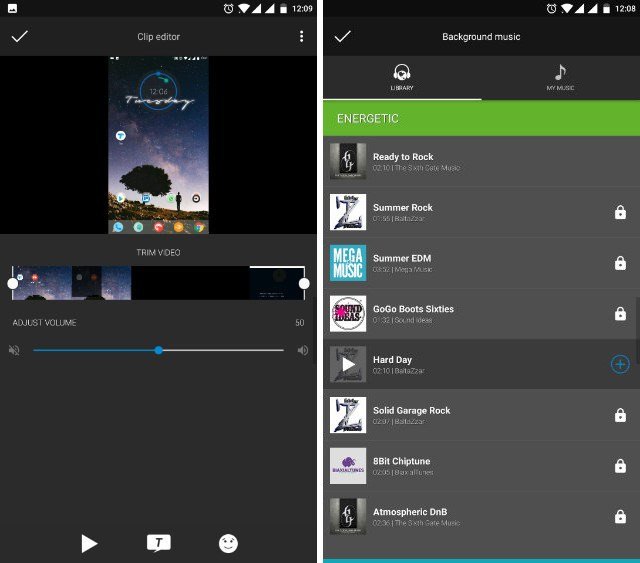Tap the image notification icon in the status bar
The height and width of the screenshot is (563, 640).
pos(13,9)
